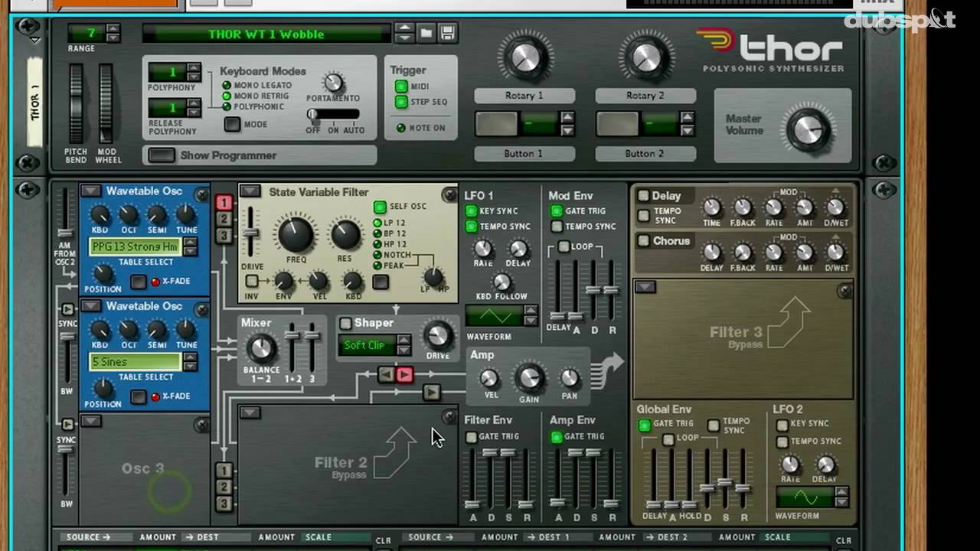Open the Filter 3 slot dropdown

click(645, 287)
